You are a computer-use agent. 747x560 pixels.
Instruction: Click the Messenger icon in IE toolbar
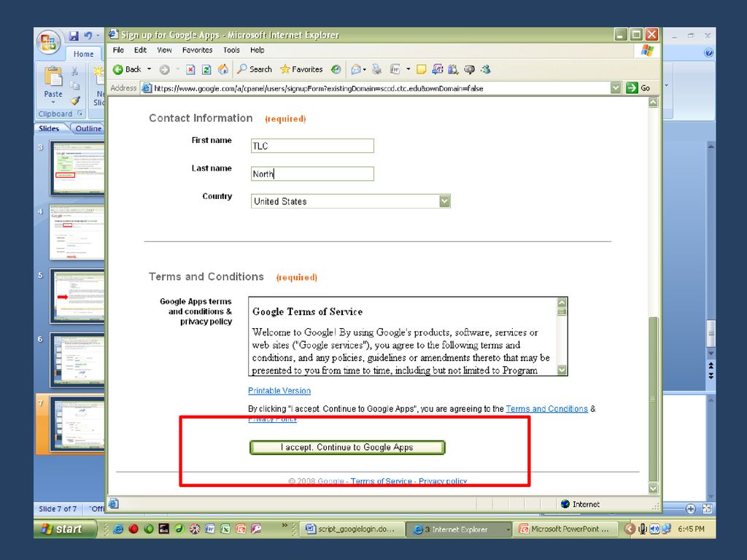[485, 69]
